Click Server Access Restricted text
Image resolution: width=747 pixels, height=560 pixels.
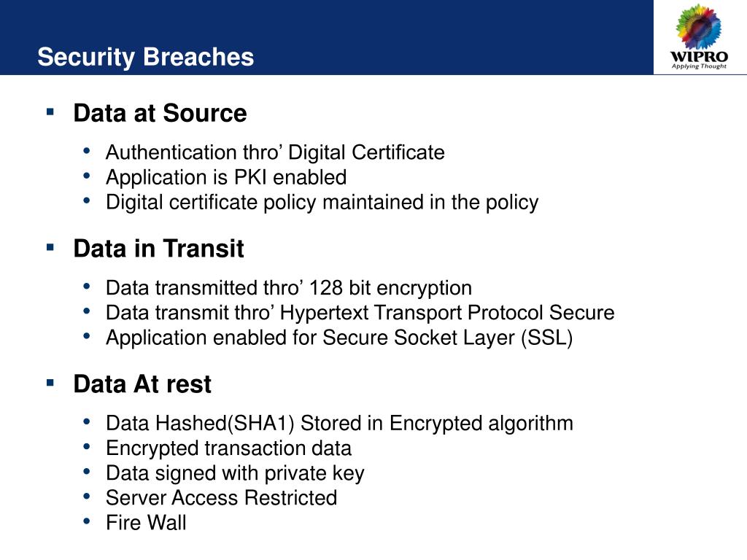(x=222, y=498)
